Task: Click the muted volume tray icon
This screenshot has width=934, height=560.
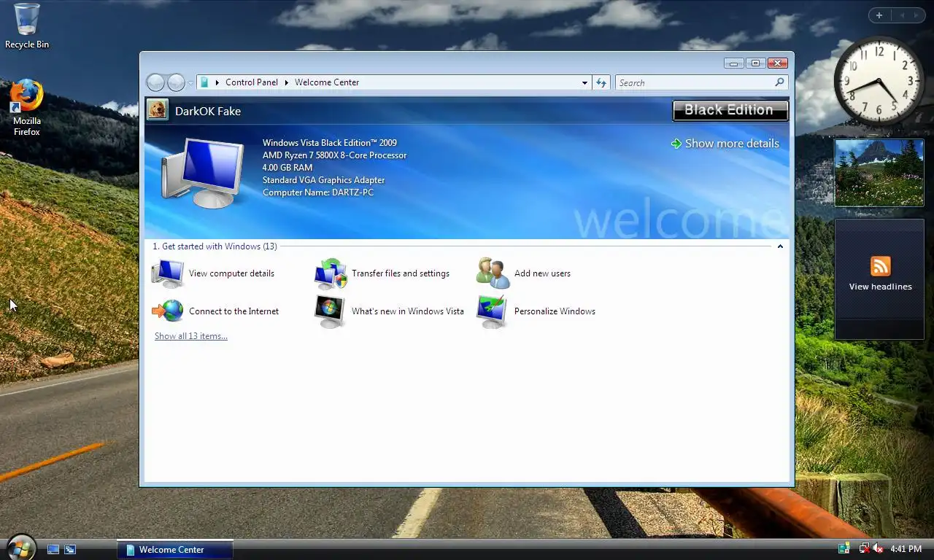Action: pyautogui.click(x=878, y=548)
